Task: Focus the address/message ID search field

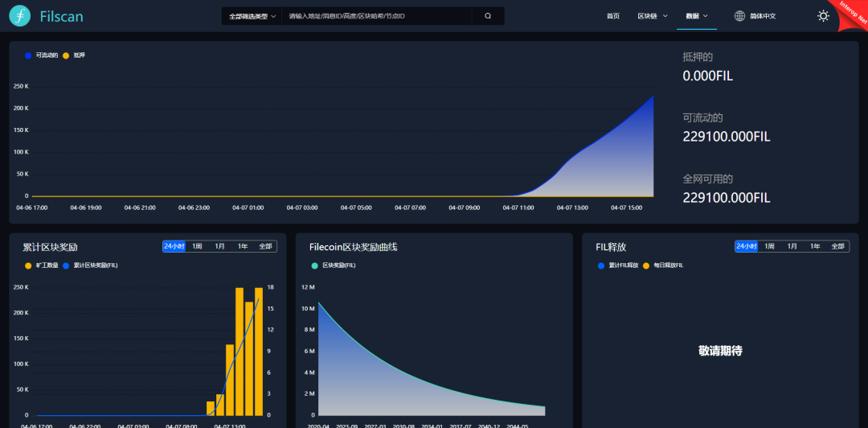Action: point(377,16)
